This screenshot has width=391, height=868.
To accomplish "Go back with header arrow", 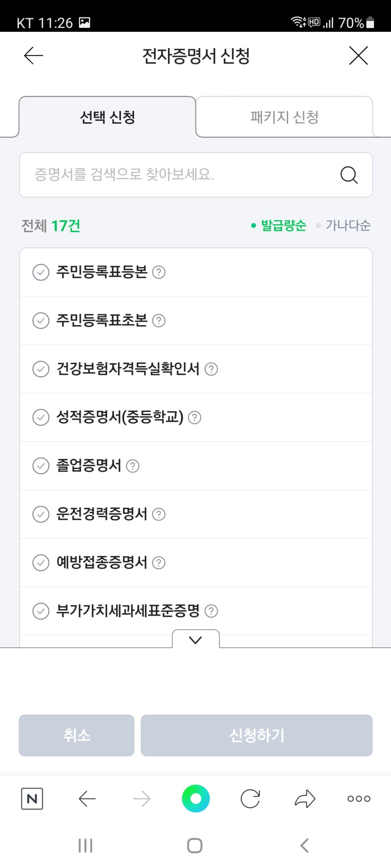I will click(x=34, y=55).
